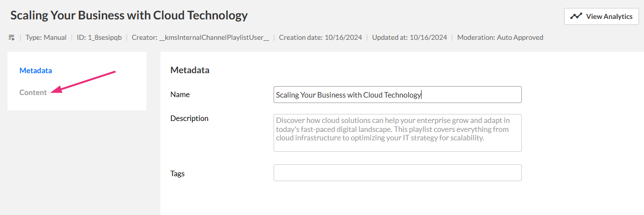
Task: Open the Content section in sidebar
Action: click(33, 93)
